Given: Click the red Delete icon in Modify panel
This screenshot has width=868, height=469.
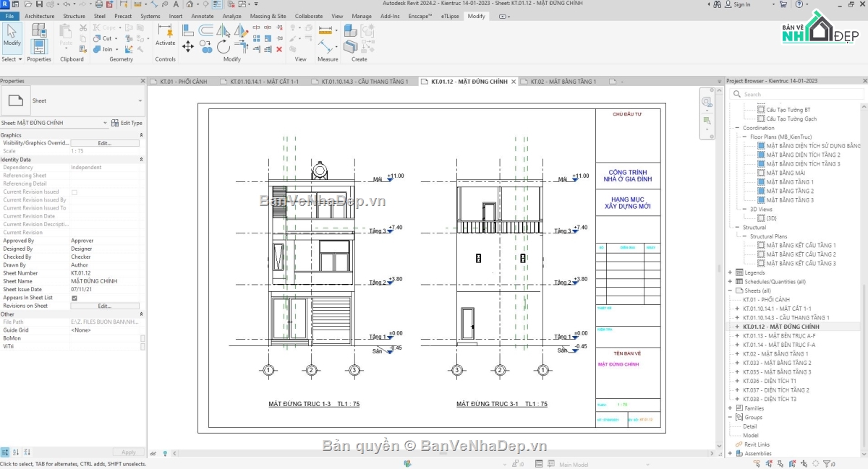Looking at the screenshot, I should (279, 49).
